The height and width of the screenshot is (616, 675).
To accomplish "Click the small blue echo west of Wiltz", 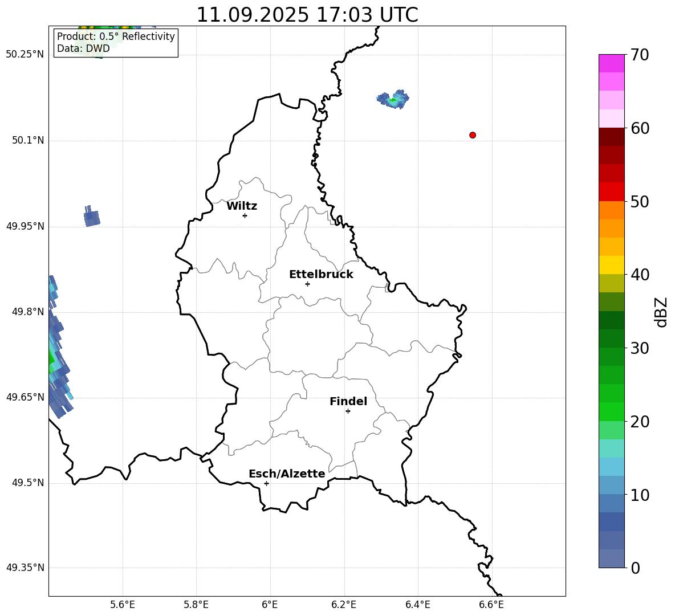I will (92, 217).
